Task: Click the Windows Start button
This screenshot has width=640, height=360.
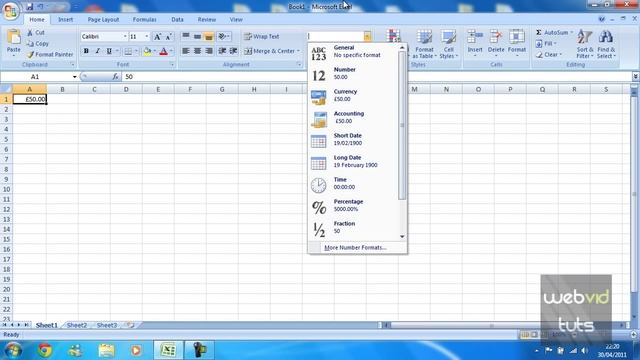Action: (13, 350)
